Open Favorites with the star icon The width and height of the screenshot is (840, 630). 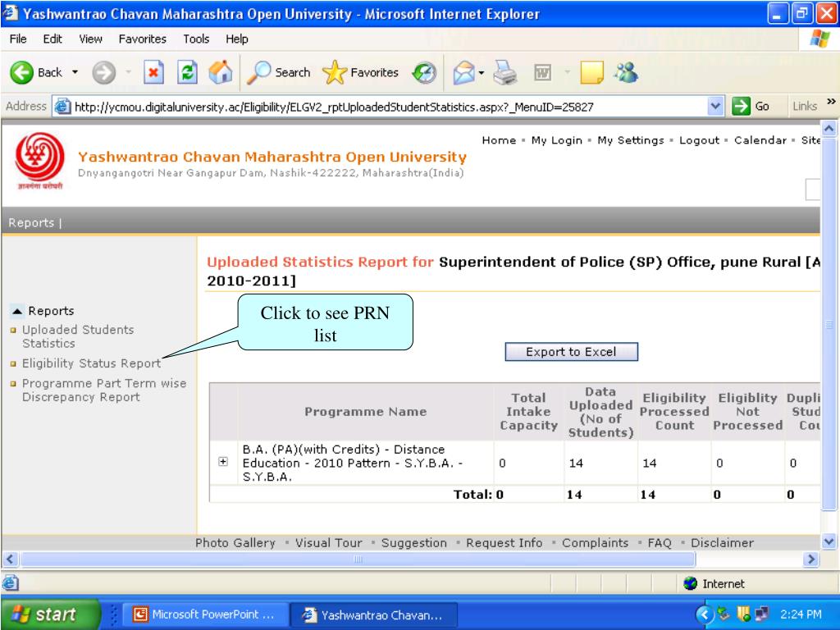335,72
